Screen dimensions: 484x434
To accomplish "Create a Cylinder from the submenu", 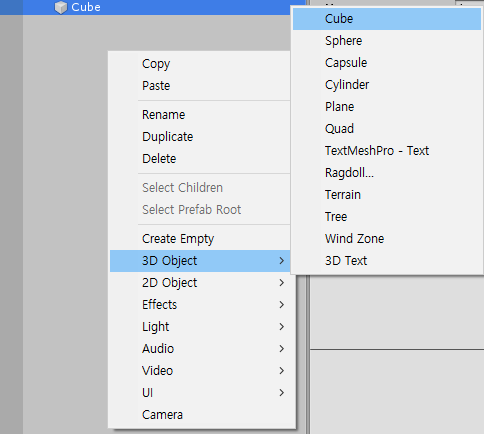I will click(x=387, y=85).
